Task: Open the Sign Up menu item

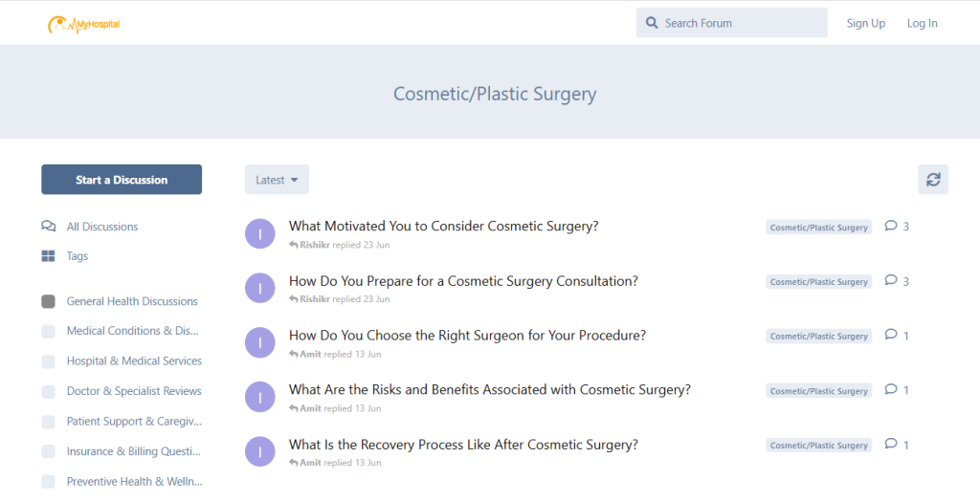Action: (x=866, y=23)
